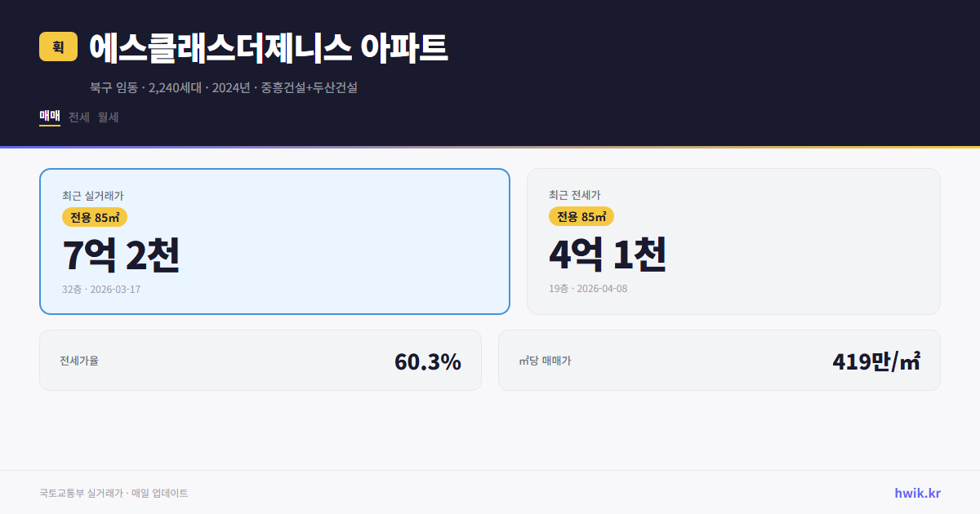This screenshot has height=514, width=980.
Task: Click the 60.3% value
Action: click(x=428, y=361)
